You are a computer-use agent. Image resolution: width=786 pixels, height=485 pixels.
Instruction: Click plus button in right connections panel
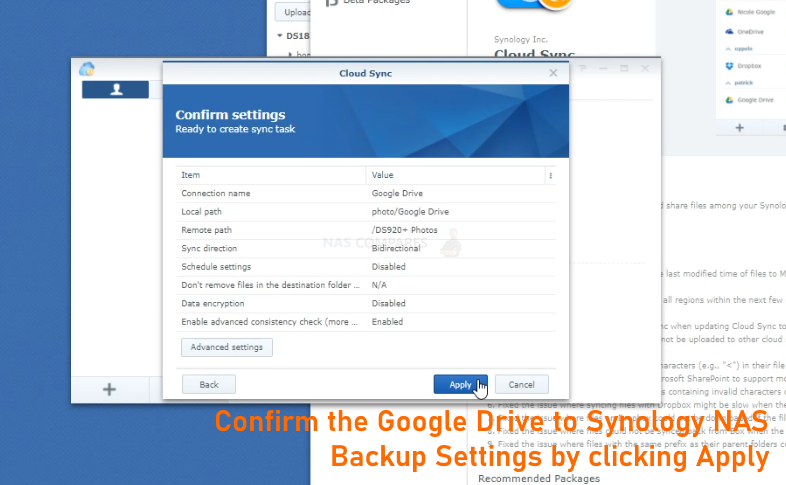(x=739, y=128)
